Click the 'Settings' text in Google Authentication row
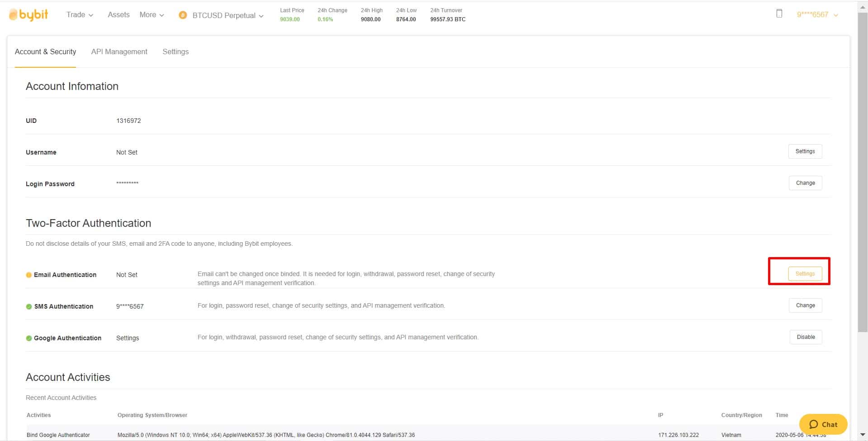Image resolution: width=868 pixels, height=441 pixels. (x=128, y=338)
